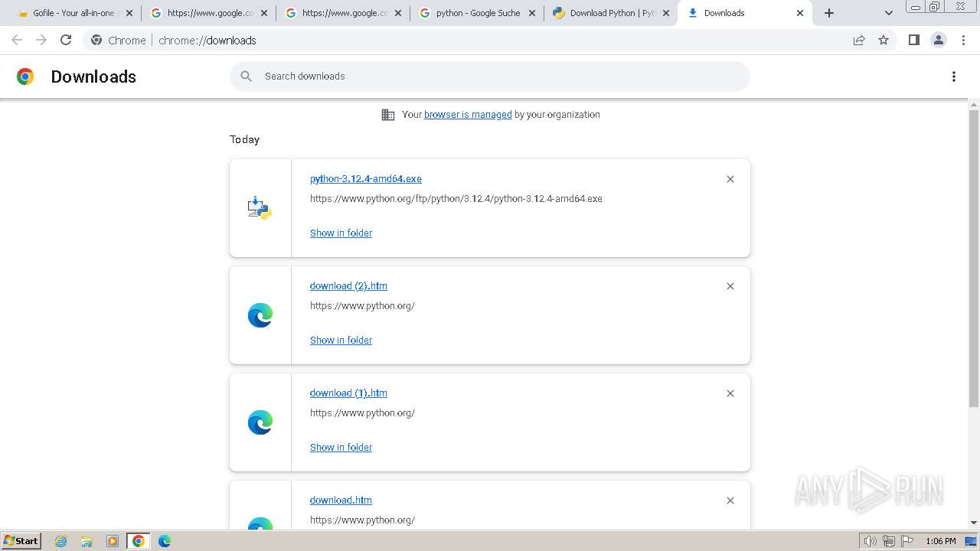
Task: Open python-3.12.4-amd64.exe file link
Action: click(x=366, y=179)
